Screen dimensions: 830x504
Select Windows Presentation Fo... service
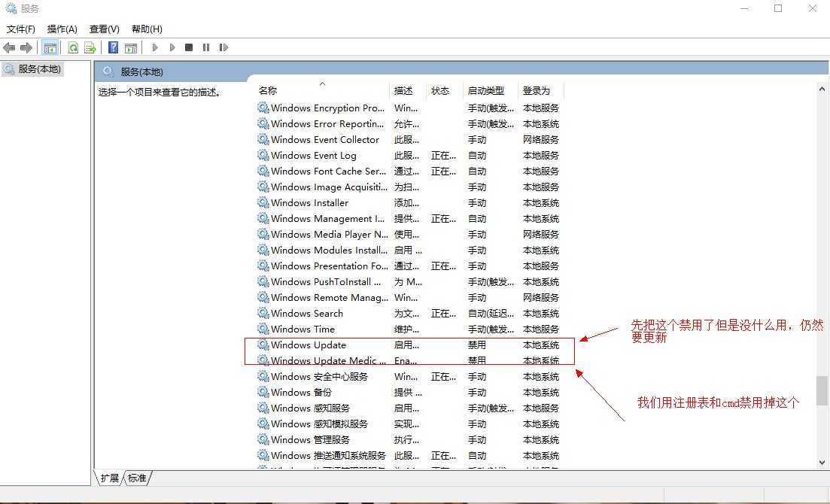pos(408,266)
